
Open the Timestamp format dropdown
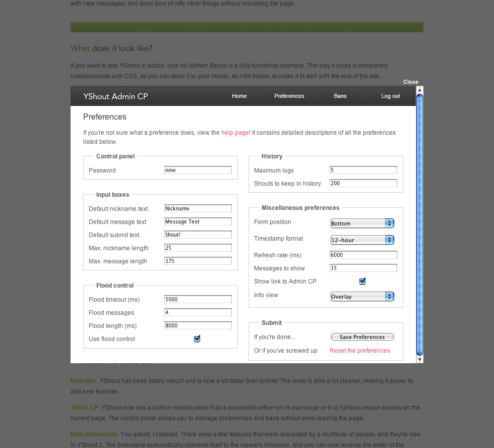(362, 240)
